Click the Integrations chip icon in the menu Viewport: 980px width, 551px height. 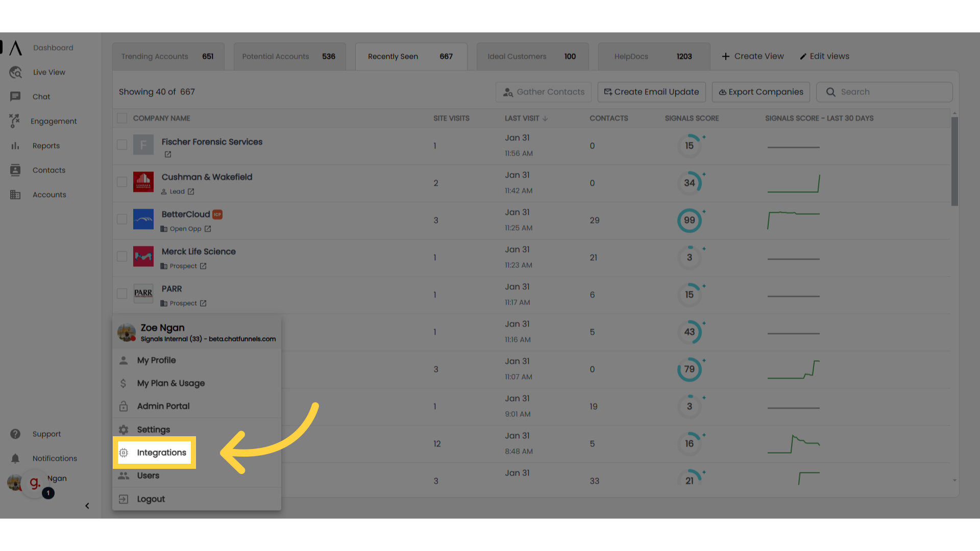[x=124, y=453]
